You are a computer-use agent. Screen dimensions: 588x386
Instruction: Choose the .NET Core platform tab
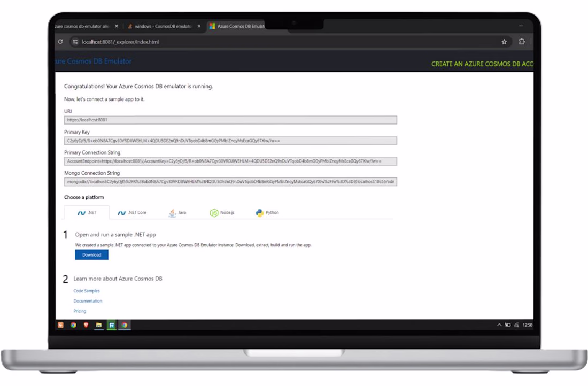(x=132, y=212)
